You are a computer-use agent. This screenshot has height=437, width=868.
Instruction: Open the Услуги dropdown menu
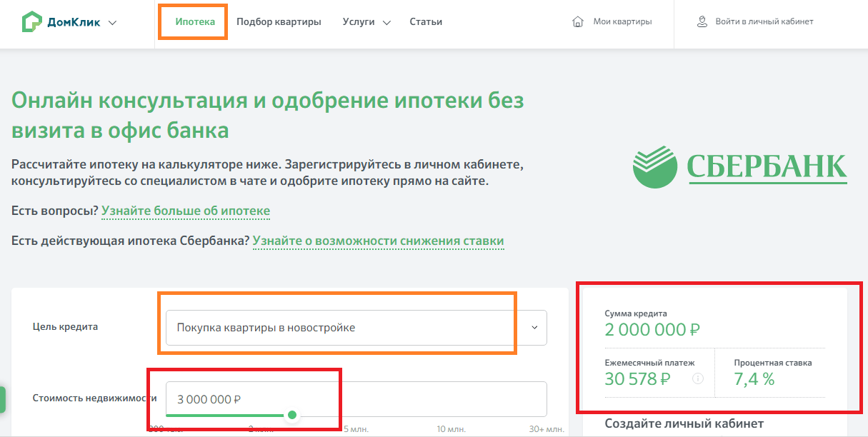366,22
